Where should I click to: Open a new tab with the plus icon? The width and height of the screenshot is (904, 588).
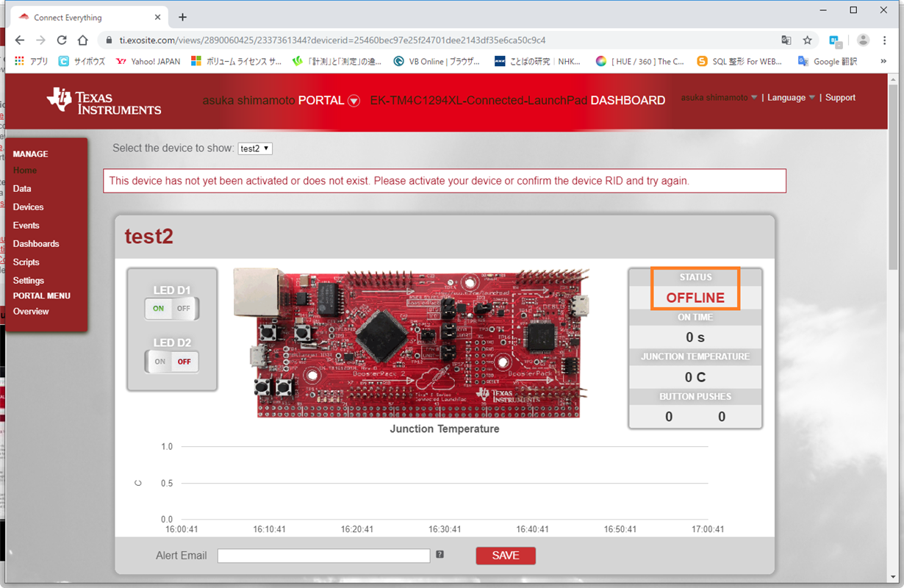pos(183,17)
